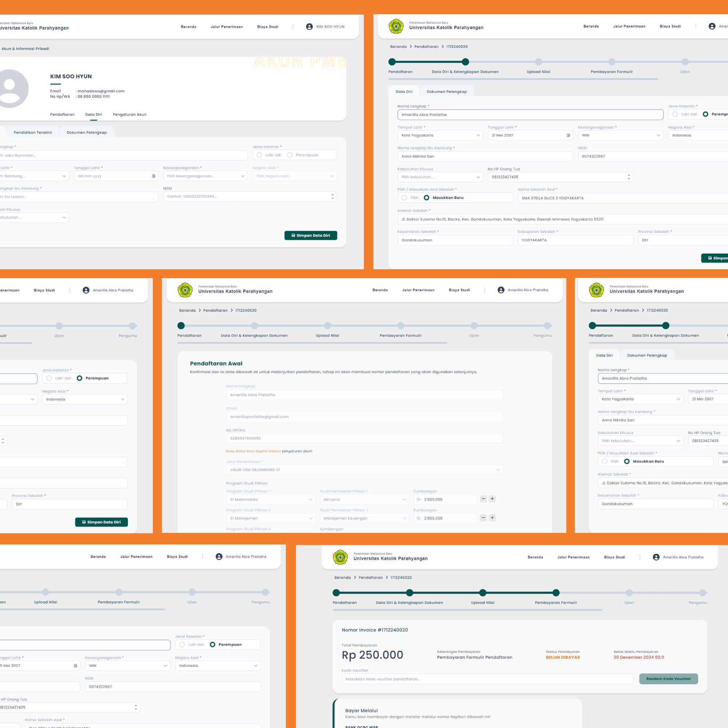Click the user avatar icon in the Nomor Invoice window

pos(656,557)
